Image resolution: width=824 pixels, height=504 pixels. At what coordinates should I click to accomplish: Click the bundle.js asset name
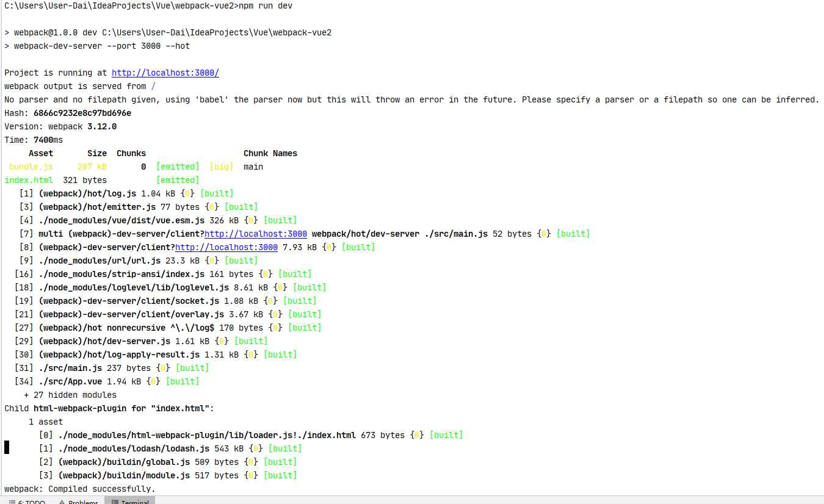(x=31, y=167)
